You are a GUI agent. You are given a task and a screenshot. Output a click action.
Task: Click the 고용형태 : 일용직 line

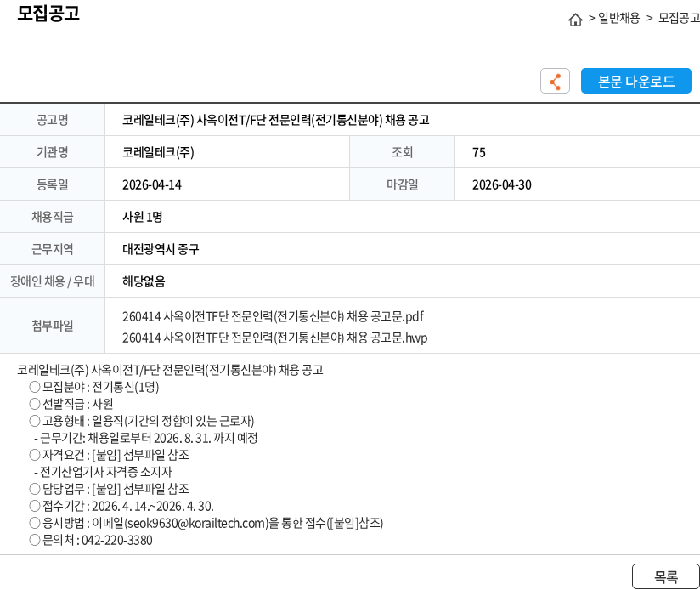[x=142, y=421]
